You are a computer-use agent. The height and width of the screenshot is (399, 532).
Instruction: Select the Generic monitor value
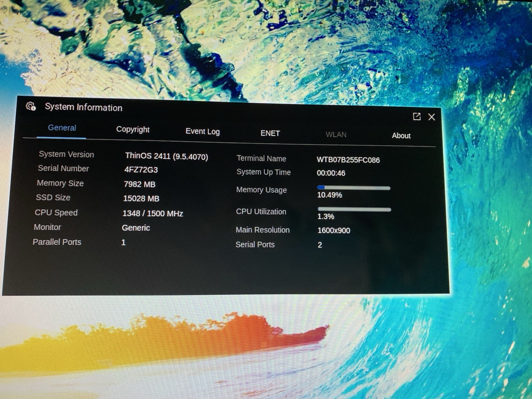[136, 228]
